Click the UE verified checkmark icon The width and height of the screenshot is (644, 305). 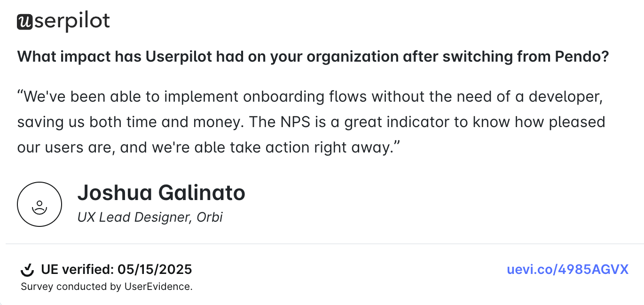click(28, 270)
